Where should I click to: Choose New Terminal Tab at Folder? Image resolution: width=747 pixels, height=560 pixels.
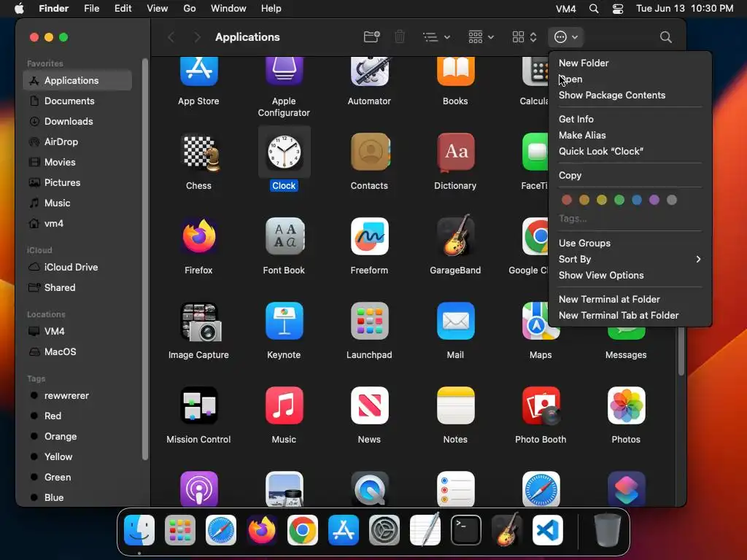click(x=630, y=315)
